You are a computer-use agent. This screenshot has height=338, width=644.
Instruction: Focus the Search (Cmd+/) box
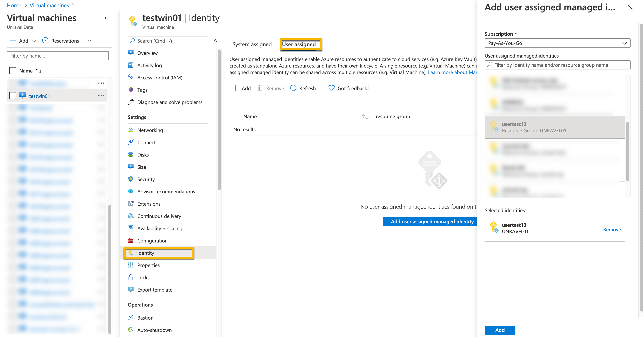click(x=168, y=40)
